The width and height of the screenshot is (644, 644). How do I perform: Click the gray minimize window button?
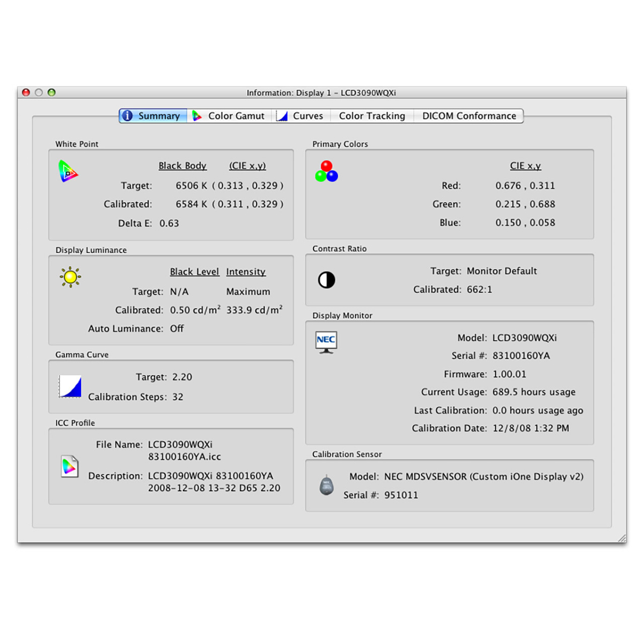39,92
